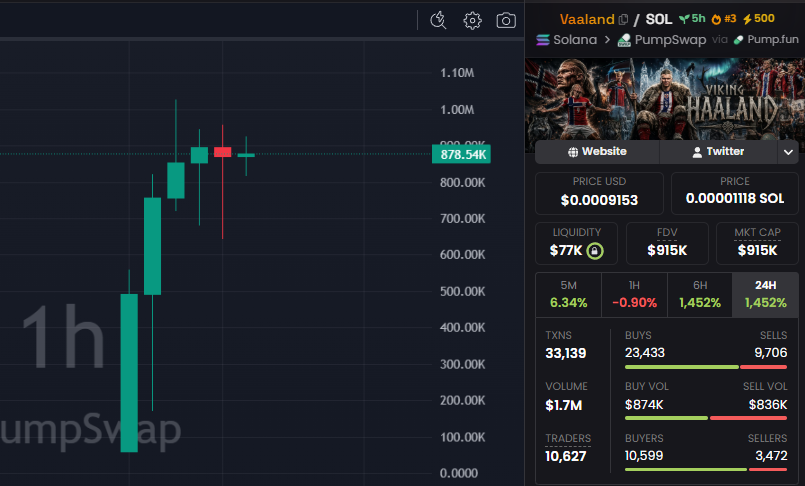The image size is (805, 486).
Task: Copy Vaaland token address icon
Action: pos(623,20)
